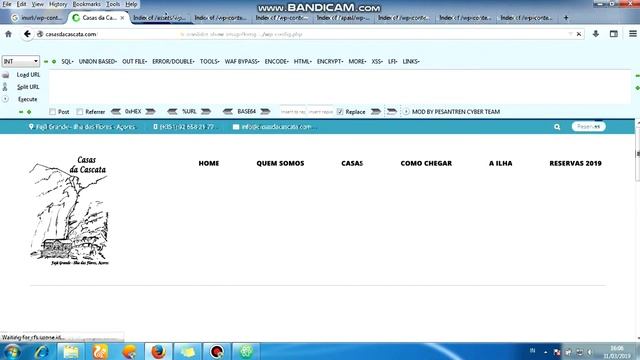Image resolution: width=640 pixels, height=360 pixels.
Task: Open Firefox from the taskbar
Action: coord(158,351)
